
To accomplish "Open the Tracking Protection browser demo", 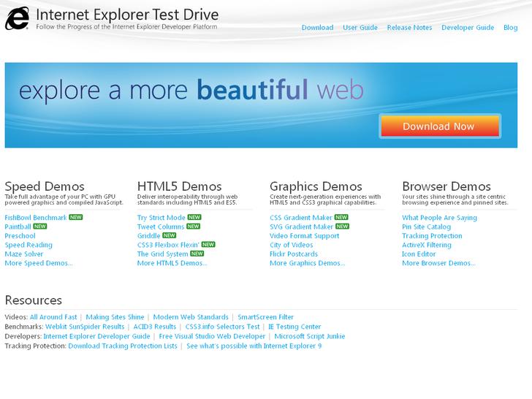I will [432, 236].
